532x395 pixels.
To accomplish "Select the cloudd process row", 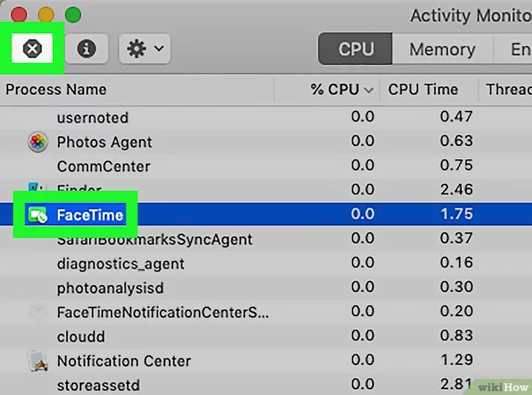I will (x=266, y=337).
